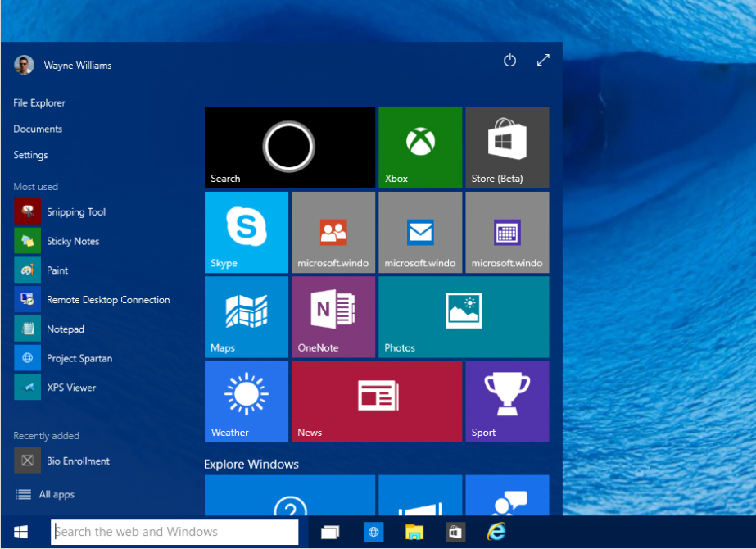Screen dimensions: 756x549
Task: Launch the Xbox tile
Action: [x=420, y=147]
